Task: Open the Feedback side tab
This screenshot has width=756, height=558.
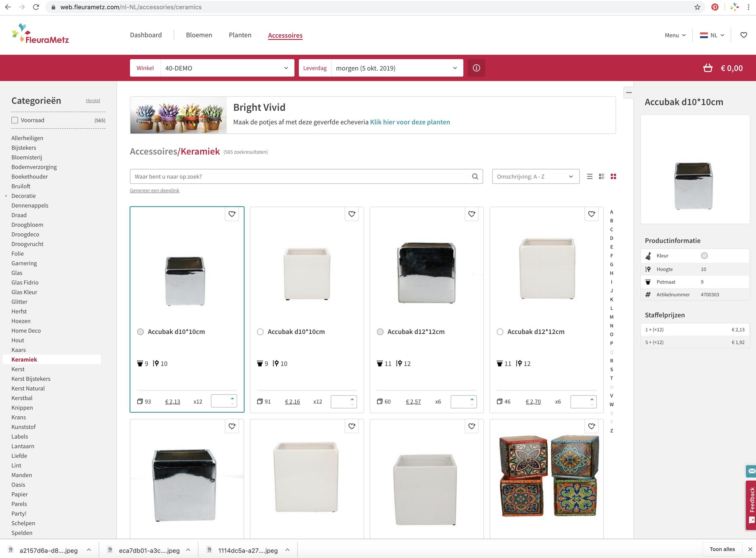Action: tap(751, 505)
